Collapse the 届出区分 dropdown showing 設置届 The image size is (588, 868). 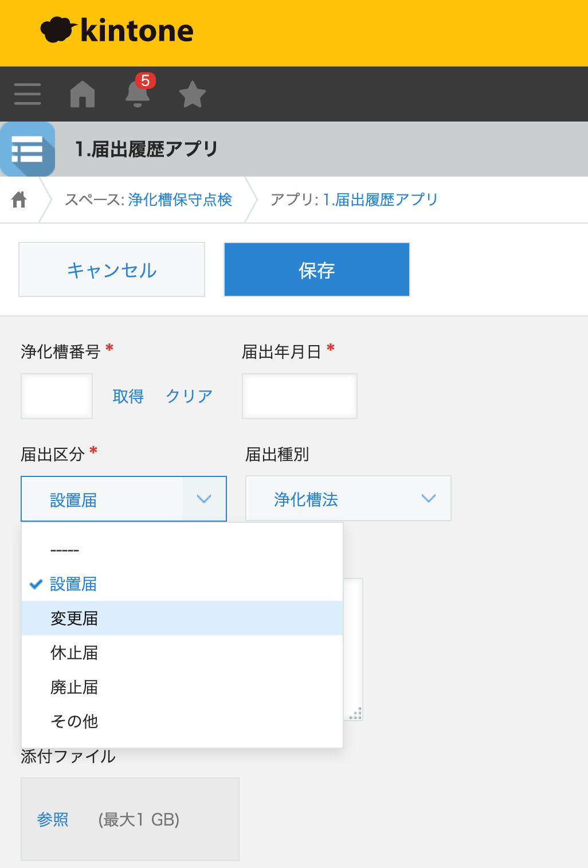[x=124, y=499]
